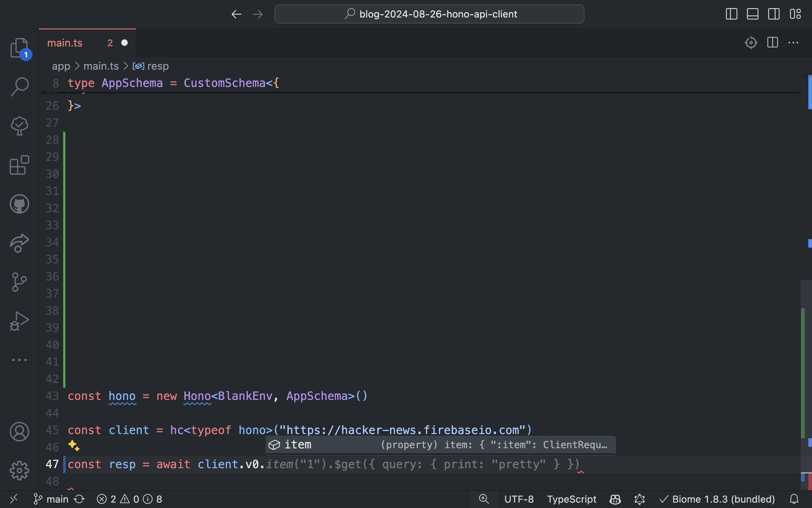Click the sparkle code action icon on line 46
812x508 pixels.
tap(74, 446)
